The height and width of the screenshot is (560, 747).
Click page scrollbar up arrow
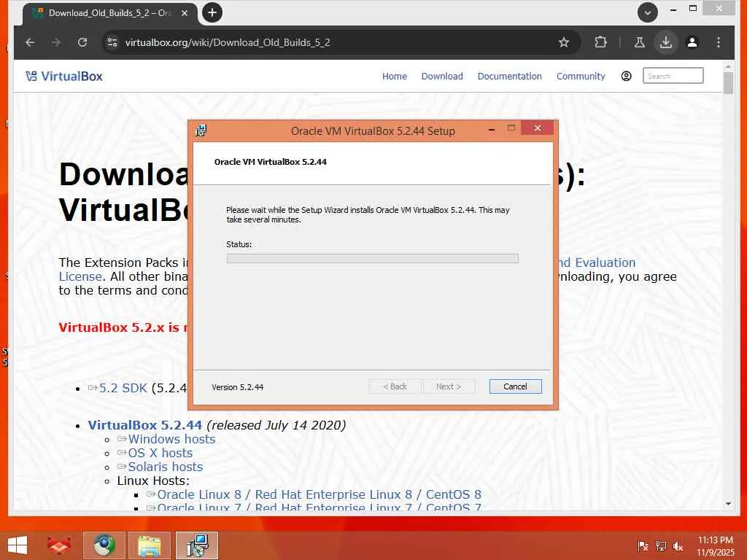728,66
